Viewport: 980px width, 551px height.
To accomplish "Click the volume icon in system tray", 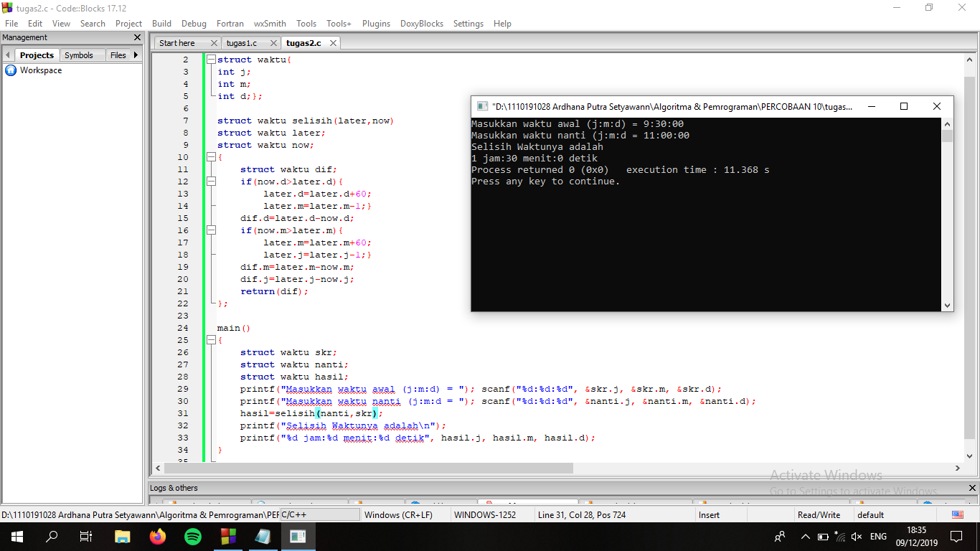I will click(x=856, y=536).
